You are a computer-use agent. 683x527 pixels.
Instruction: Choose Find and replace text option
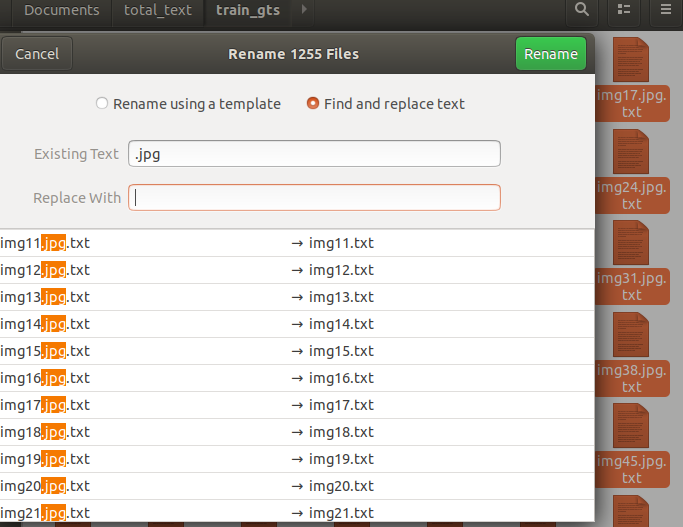(385, 104)
